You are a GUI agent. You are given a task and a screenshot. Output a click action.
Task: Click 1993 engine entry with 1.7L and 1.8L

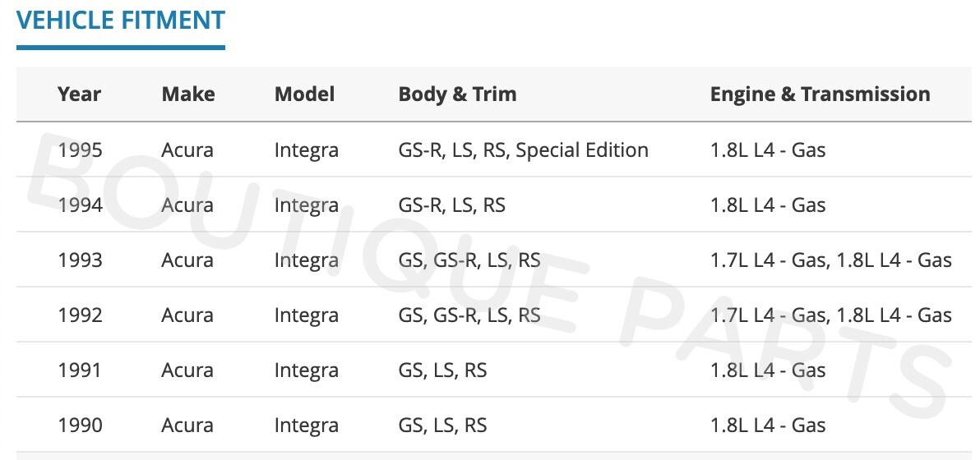point(830,260)
